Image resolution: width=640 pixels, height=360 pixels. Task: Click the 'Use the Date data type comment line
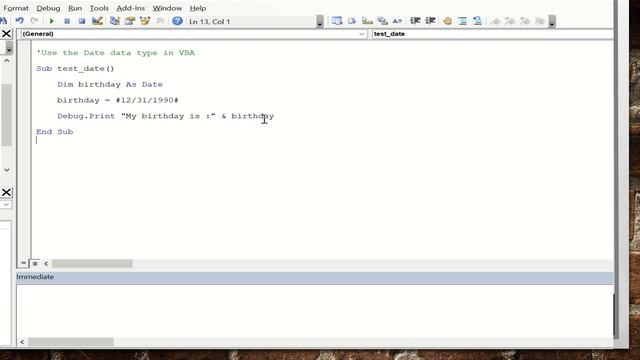[116, 53]
